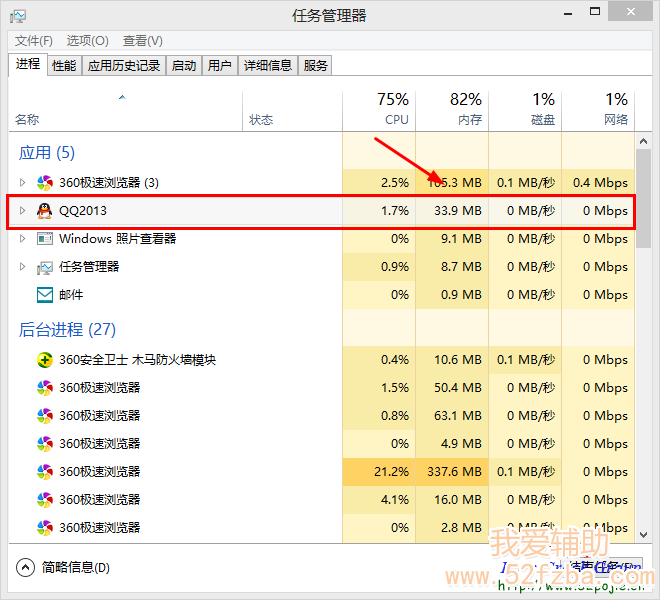
Task: Expand the Windows 照片查看器 group
Action: tap(22, 239)
